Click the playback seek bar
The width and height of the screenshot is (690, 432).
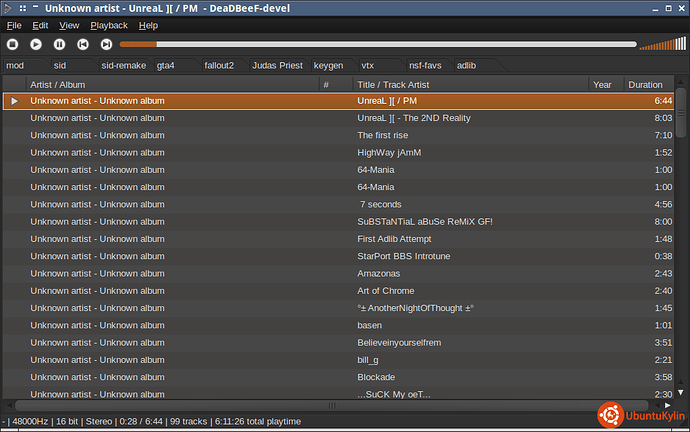tap(377, 44)
